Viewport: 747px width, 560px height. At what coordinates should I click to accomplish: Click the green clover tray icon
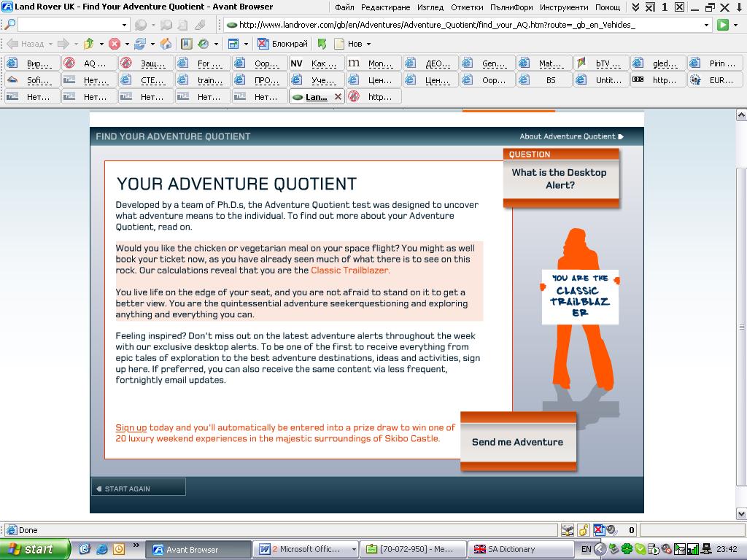pos(627,549)
